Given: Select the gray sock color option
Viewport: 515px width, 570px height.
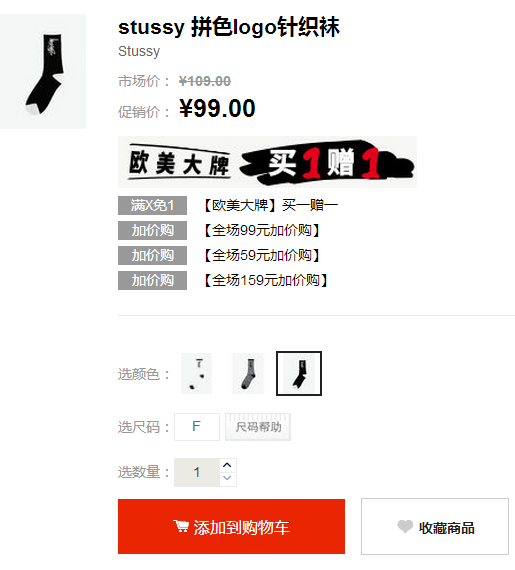Looking at the screenshot, I should 248,374.
